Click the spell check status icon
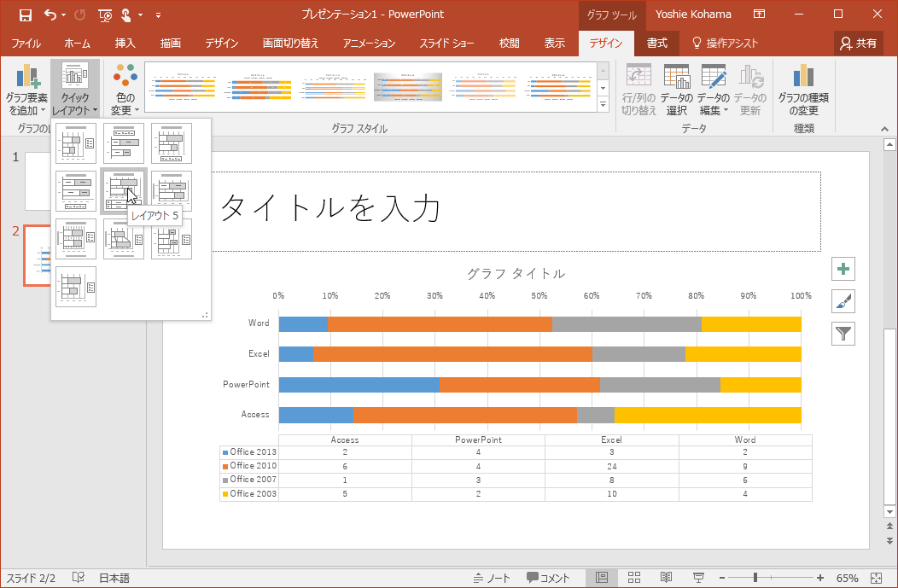The height and width of the screenshot is (588, 898). 79,578
